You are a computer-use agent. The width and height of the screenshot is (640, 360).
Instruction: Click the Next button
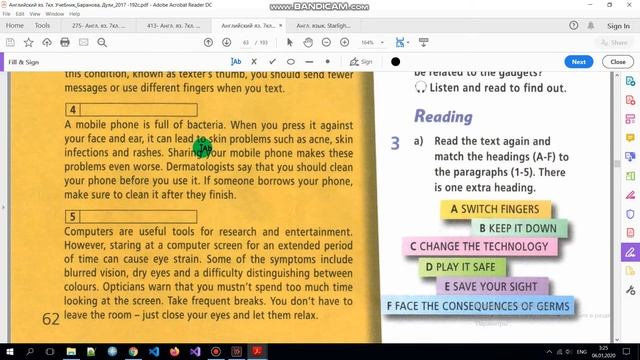click(x=578, y=62)
